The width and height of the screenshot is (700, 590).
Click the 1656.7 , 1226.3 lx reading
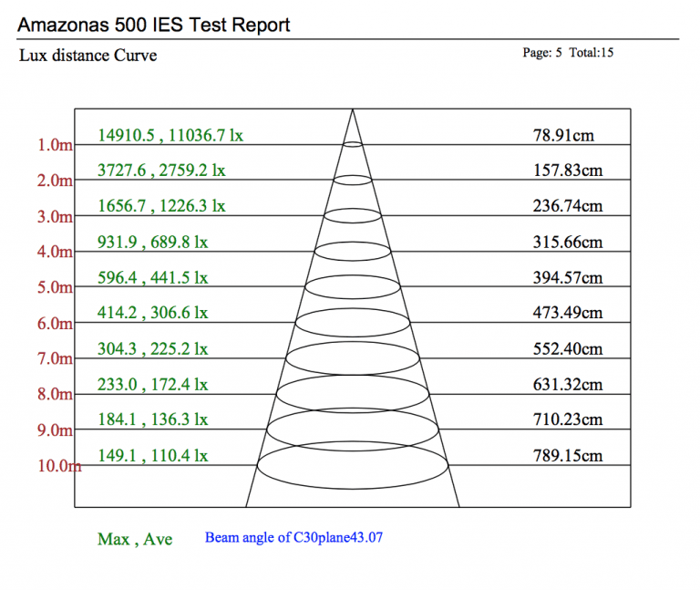point(161,206)
